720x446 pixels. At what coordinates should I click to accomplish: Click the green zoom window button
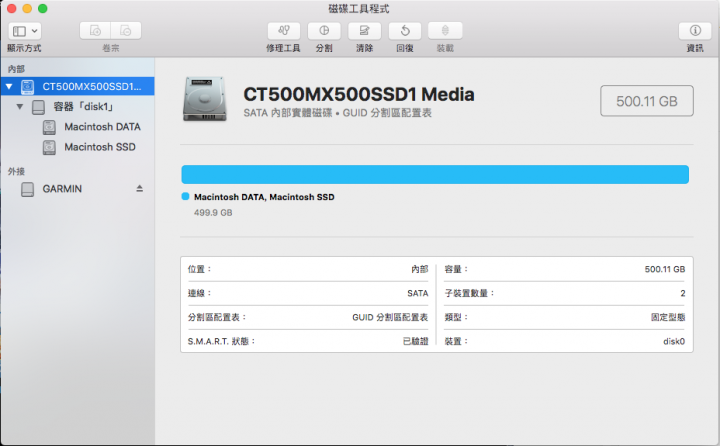point(42,8)
